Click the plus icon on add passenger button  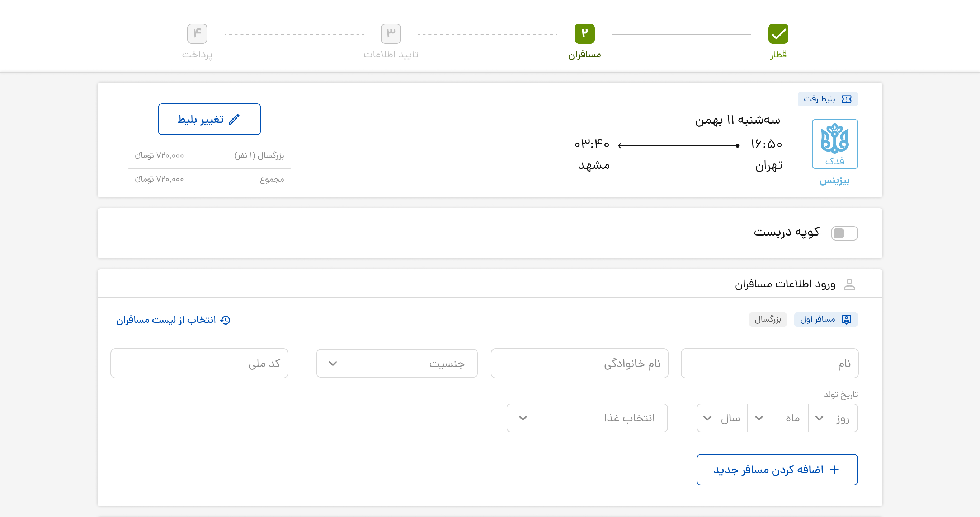pyautogui.click(x=834, y=469)
